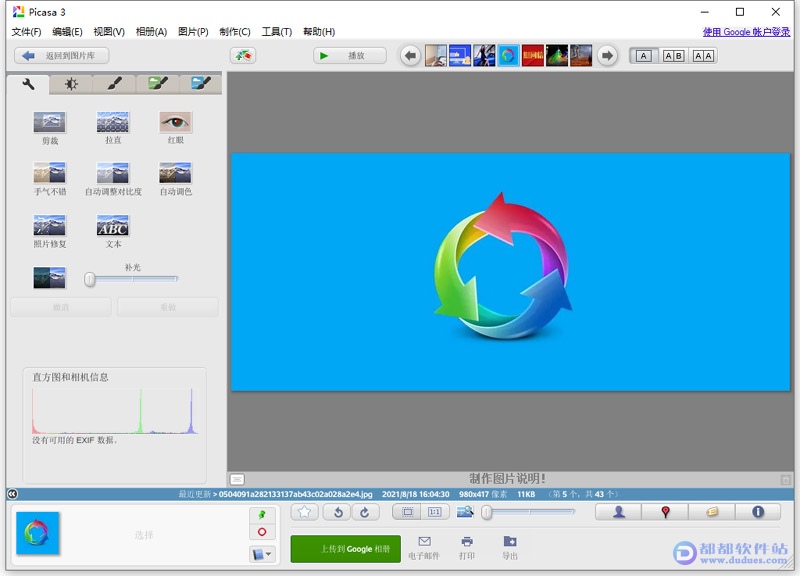Viewport: 800px width, 576px height.
Task: Select the red filmstrip thumbnail
Action: point(533,56)
